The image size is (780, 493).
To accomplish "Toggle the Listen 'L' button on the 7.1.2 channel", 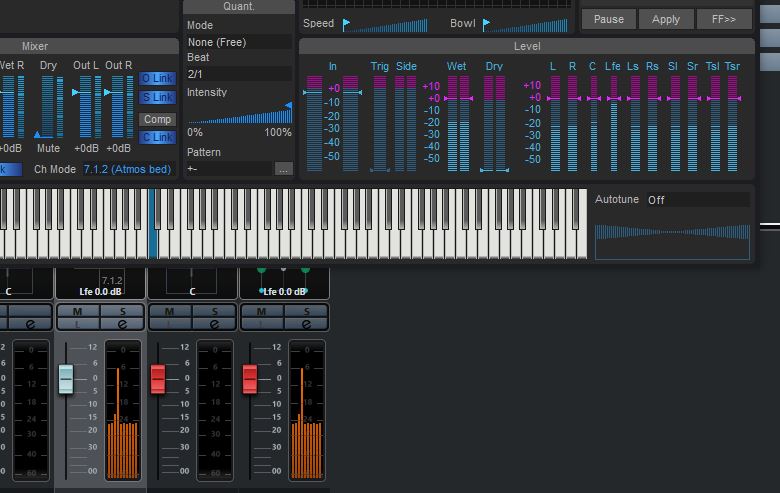I will (79, 324).
